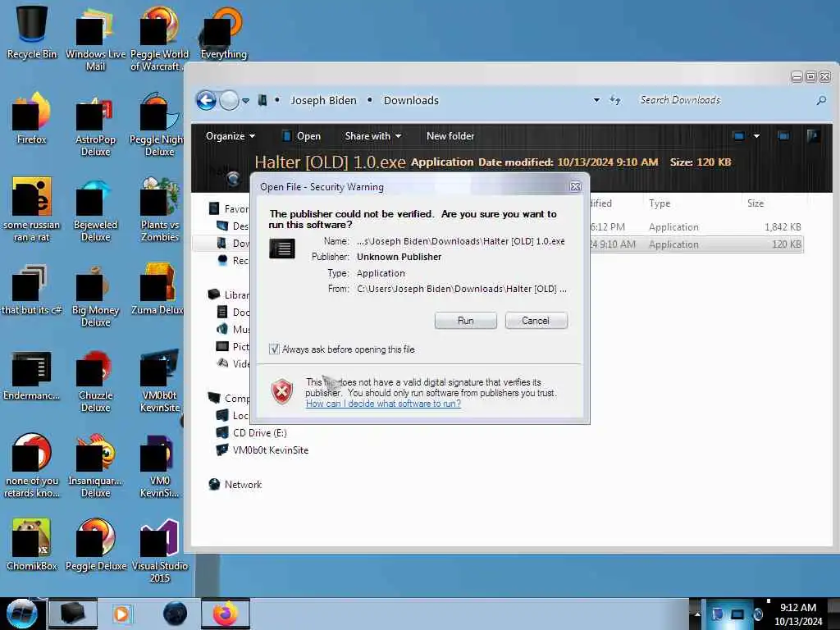The height and width of the screenshot is (630, 840).
Task: Click New folder in Explorer toolbar
Action: pyautogui.click(x=450, y=136)
